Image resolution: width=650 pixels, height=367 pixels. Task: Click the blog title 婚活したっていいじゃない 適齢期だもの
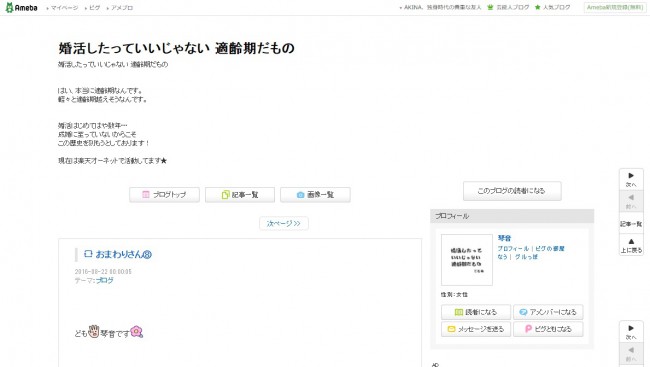coord(176,48)
